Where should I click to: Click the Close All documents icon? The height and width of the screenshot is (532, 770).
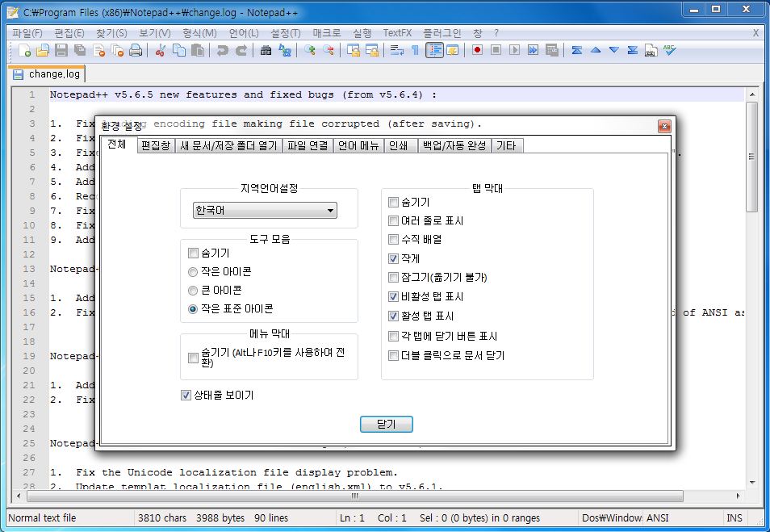[x=117, y=50]
